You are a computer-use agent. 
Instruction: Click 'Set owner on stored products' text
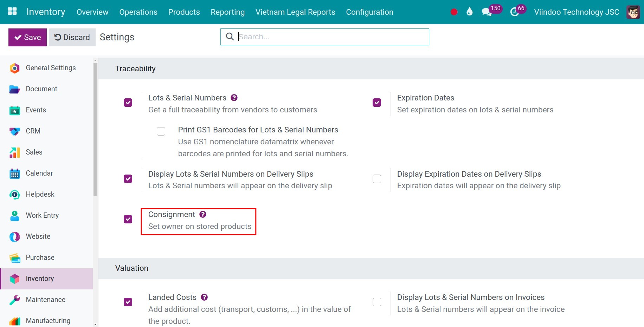200,226
